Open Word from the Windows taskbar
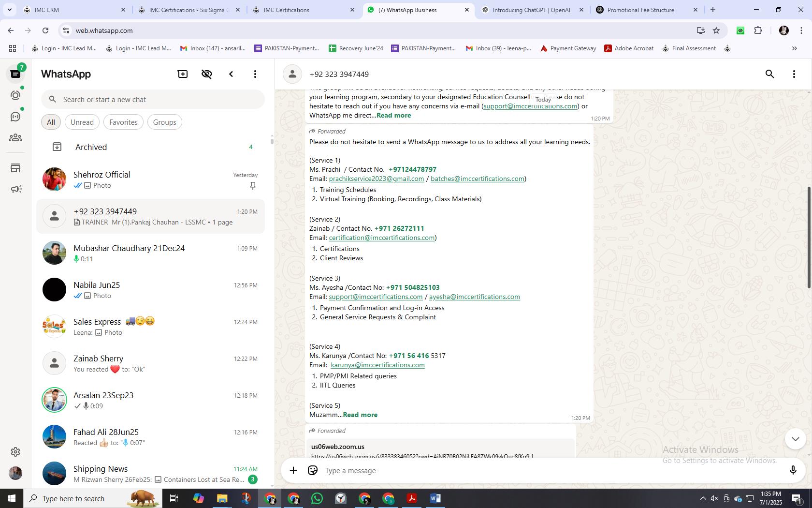 tap(435, 498)
